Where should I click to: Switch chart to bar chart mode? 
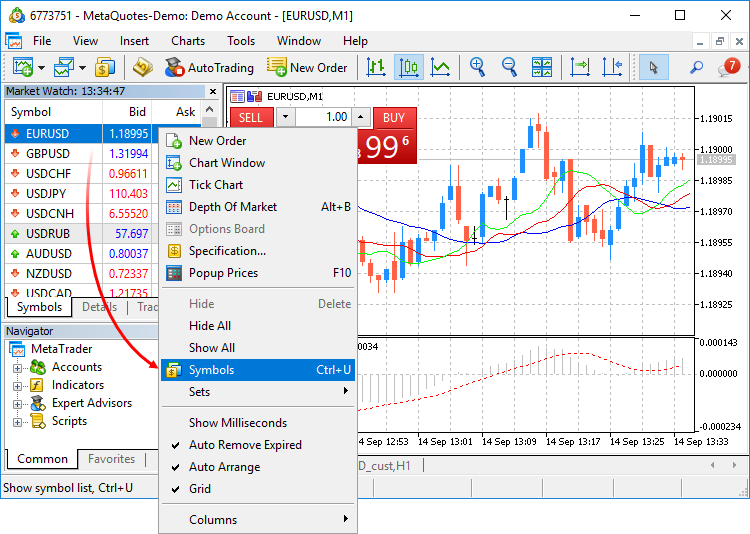376,67
